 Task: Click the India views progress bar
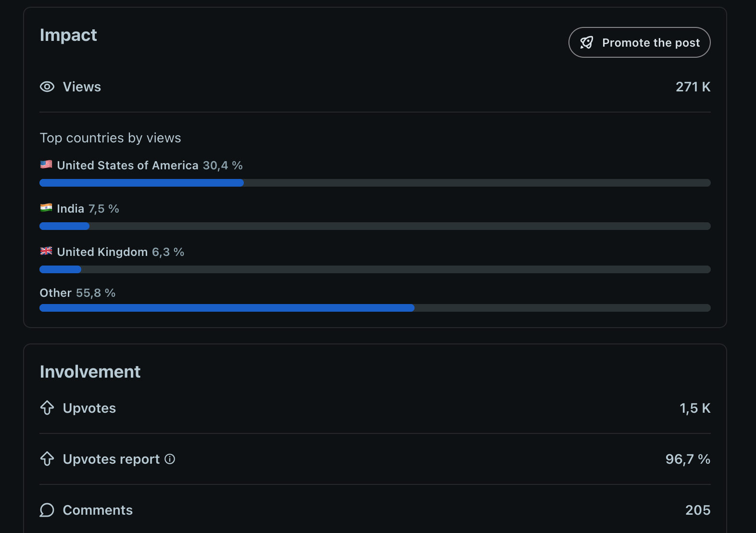tap(375, 226)
